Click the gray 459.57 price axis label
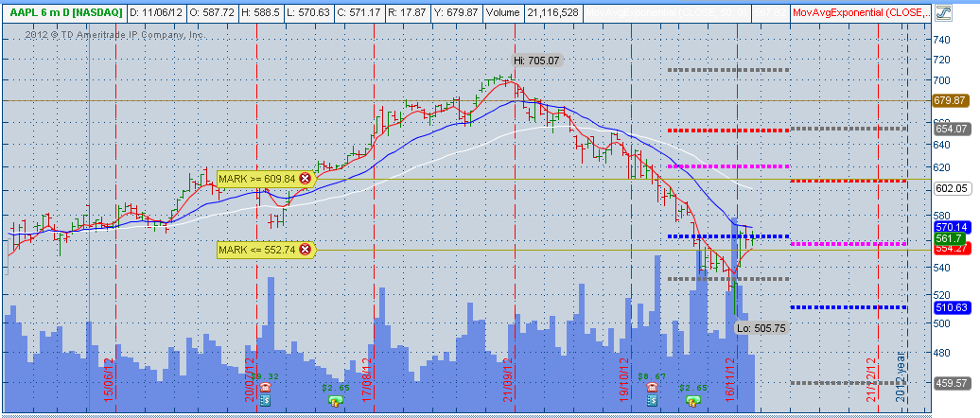 [x=950, y=382]
